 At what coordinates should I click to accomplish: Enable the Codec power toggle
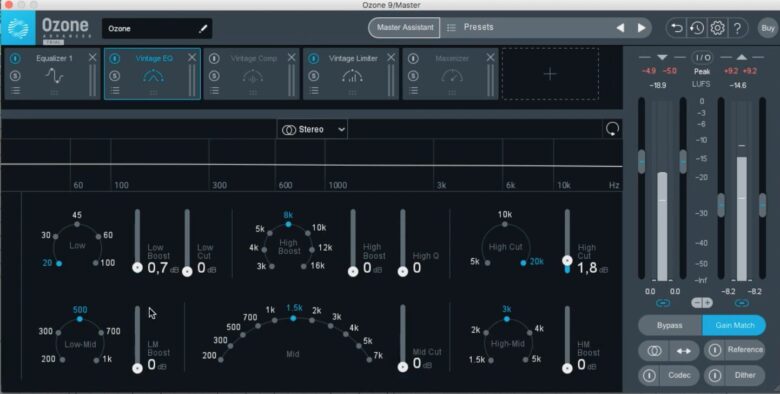tap(649, 376)
